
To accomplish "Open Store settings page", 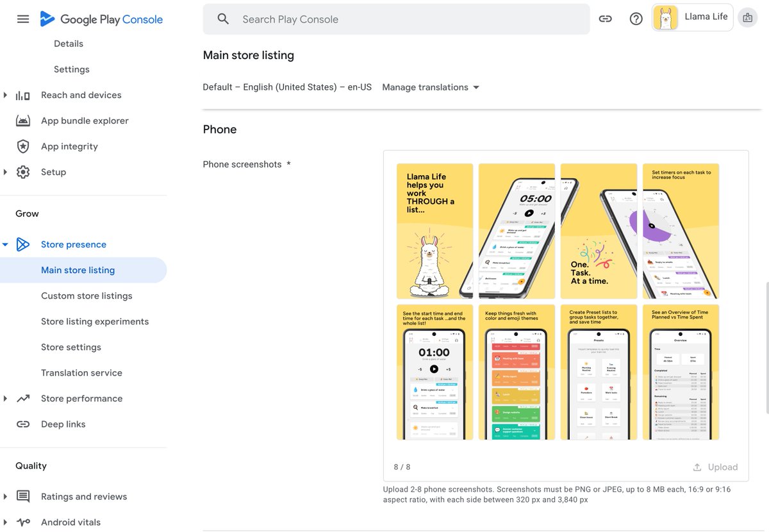I will point(71,347).
